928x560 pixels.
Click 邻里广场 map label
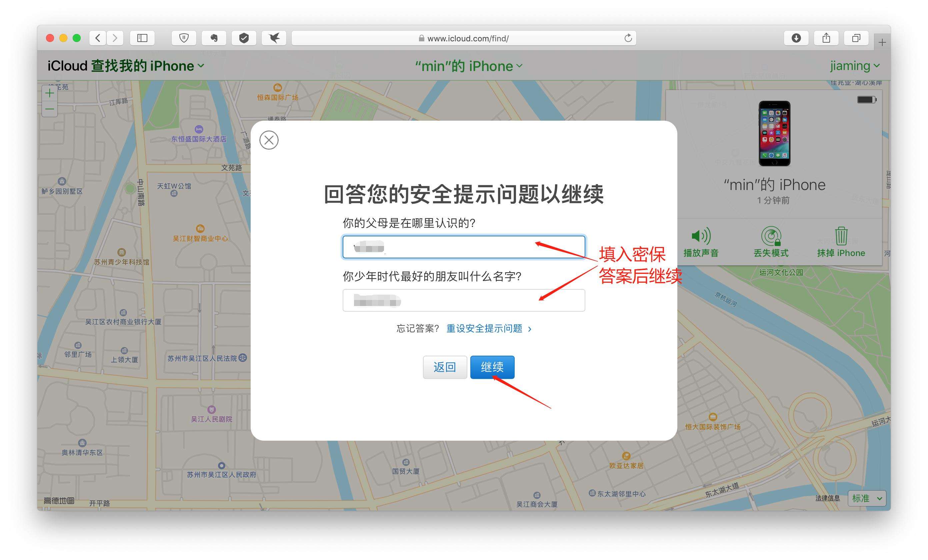[78, 354]
